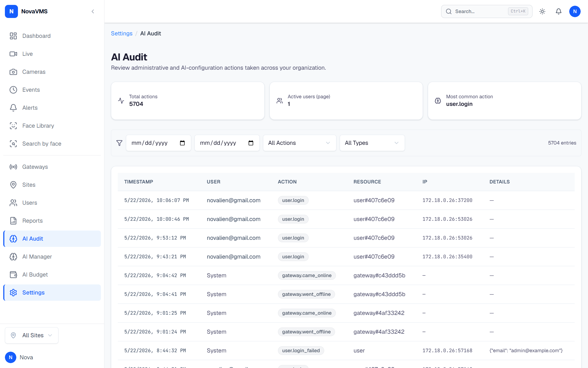Open the All Types dropdown
Viewport: 588px width, 368px height.
[372, 143]
